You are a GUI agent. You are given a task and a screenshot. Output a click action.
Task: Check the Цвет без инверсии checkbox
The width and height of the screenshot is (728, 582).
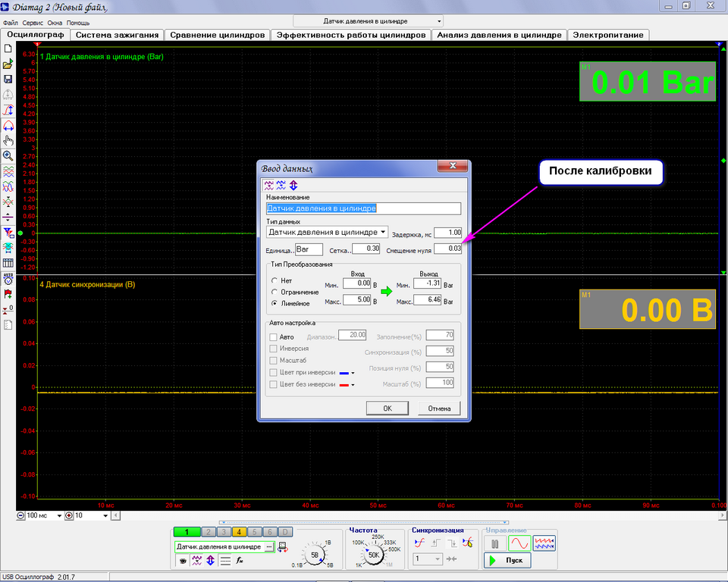coord(273,384)
